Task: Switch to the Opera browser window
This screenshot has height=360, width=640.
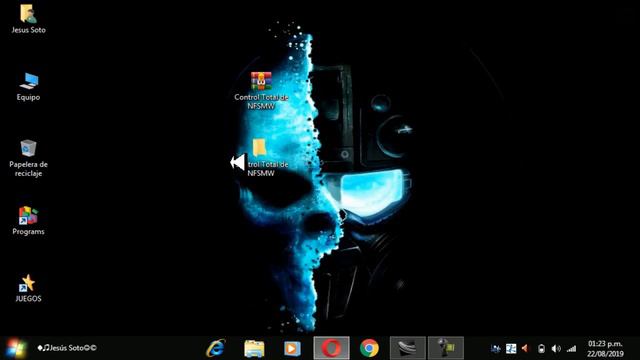Action: coord(331,348)
